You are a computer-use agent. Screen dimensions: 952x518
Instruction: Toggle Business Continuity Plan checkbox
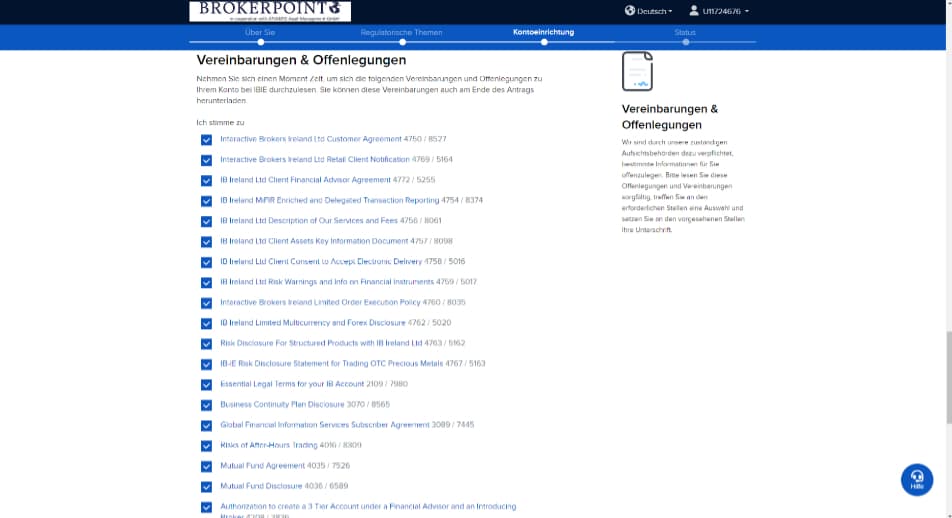(206, 405)
